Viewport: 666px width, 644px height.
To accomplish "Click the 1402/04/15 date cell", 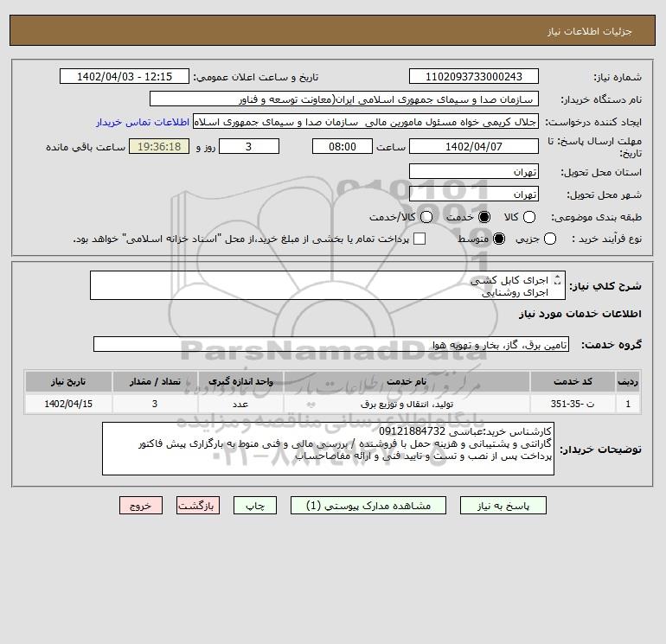I will 68,404.
